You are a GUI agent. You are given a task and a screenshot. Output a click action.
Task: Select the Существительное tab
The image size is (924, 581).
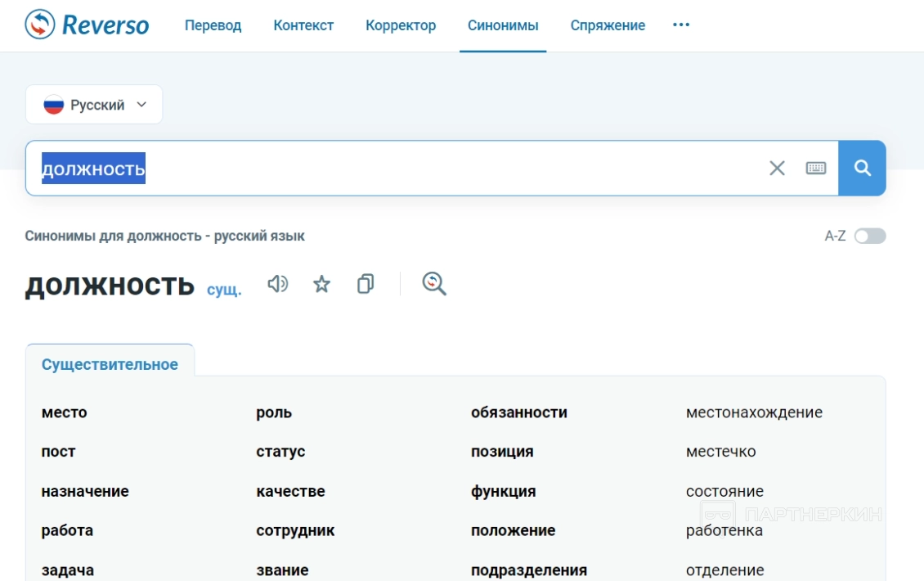110,364
